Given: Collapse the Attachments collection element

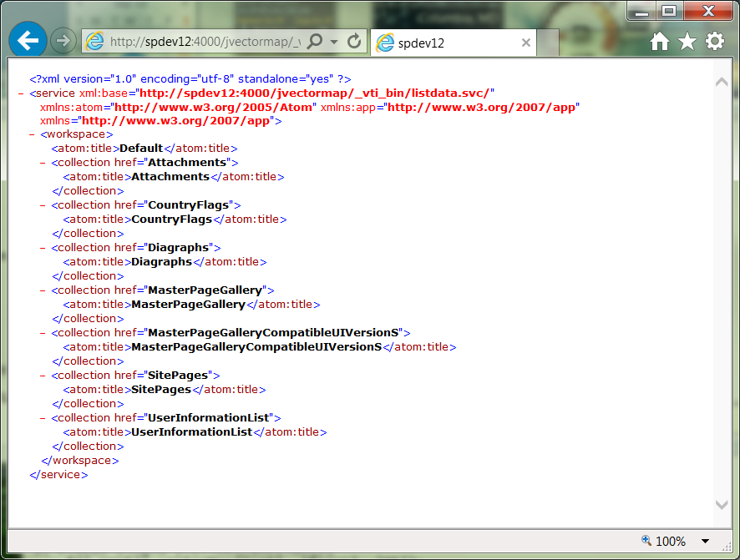Looking at the screenshot, I should tap(40, 162).
